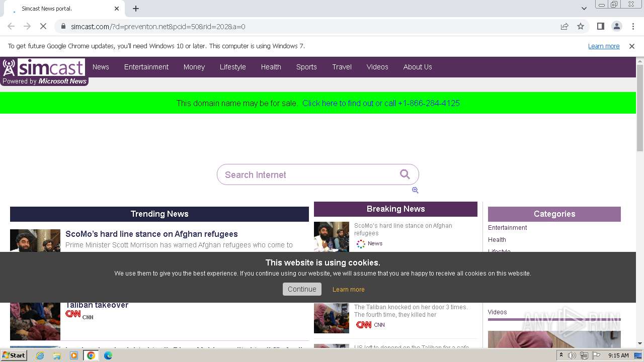
Task: Expand the tab search dropdown
Action: click(584, 9)
